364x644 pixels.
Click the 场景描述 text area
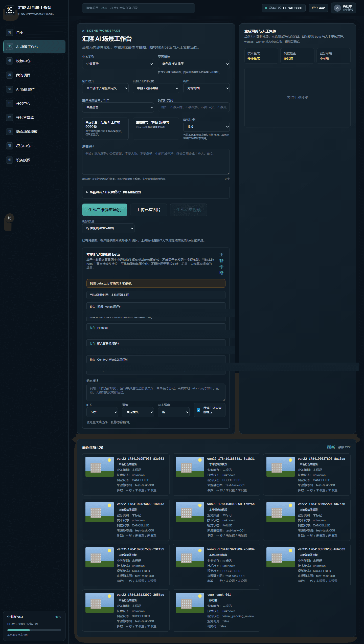[x=156, y=162]
